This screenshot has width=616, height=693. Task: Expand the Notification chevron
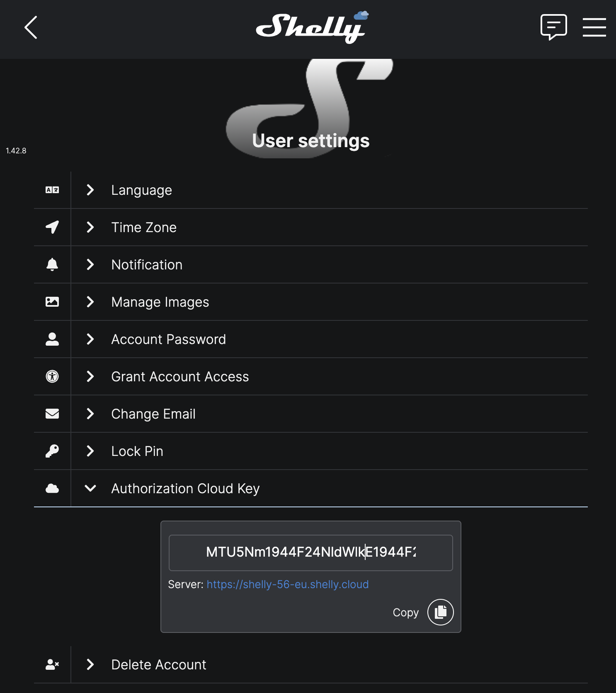(90, 264)
